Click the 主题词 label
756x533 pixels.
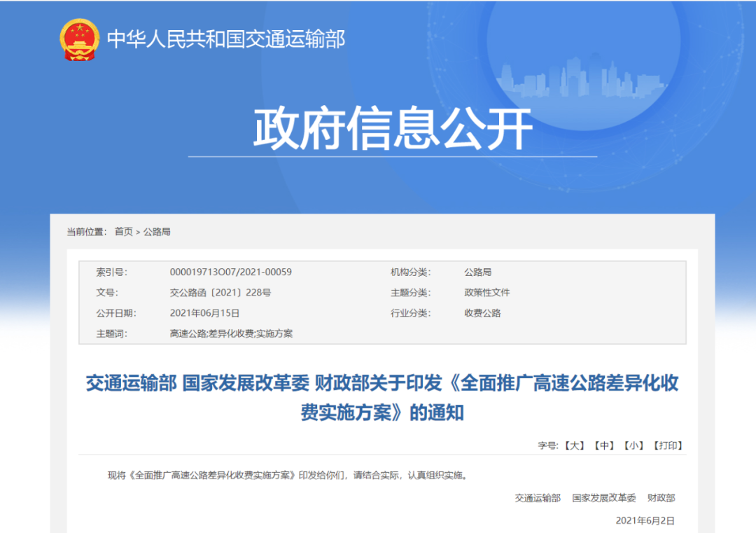[111, 334]
